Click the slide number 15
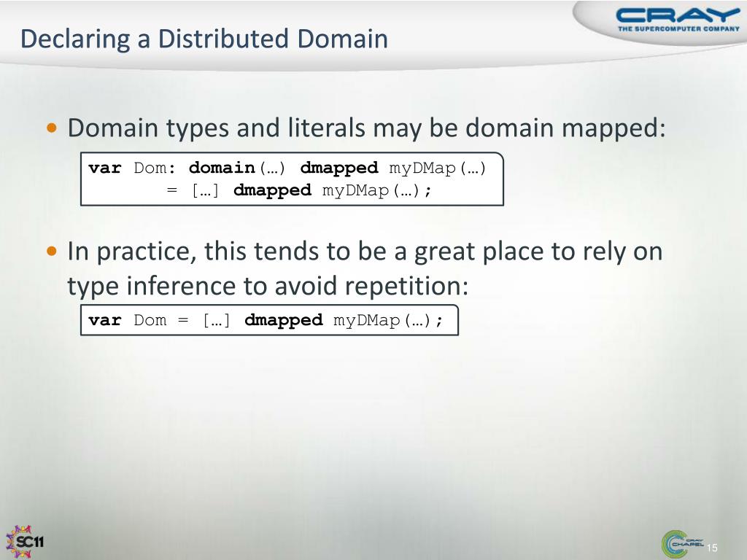747x560 pixels. 712,548
